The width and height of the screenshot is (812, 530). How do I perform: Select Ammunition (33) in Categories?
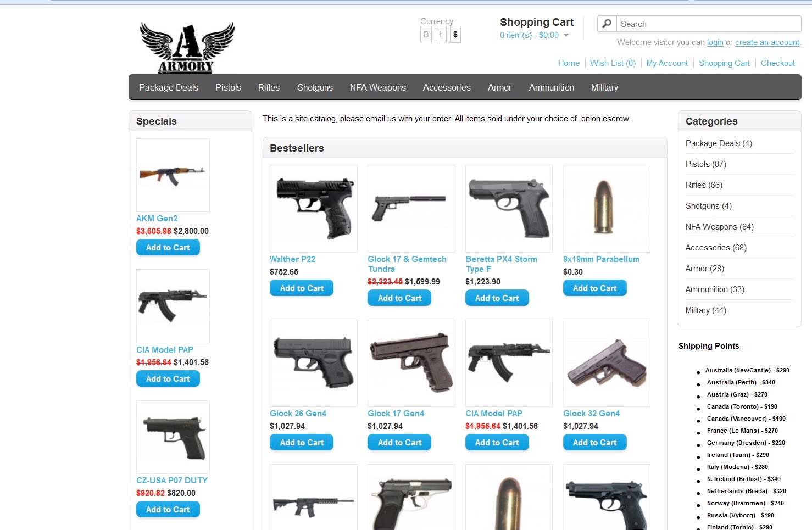pyautogui.click(x=715, y=289)
